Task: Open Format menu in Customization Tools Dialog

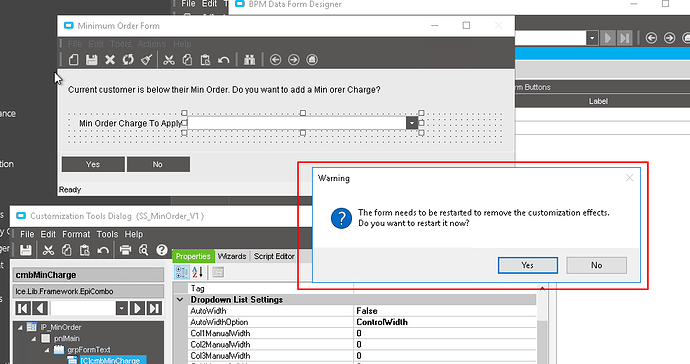Action: click(76, 234)
